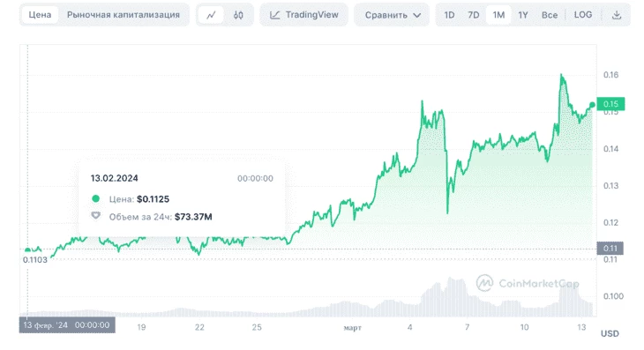Viewport: 644px width, 350px height.
Task: Click the volume icon in tooltip
Action: pyautogui.click(x=95, y=216)
